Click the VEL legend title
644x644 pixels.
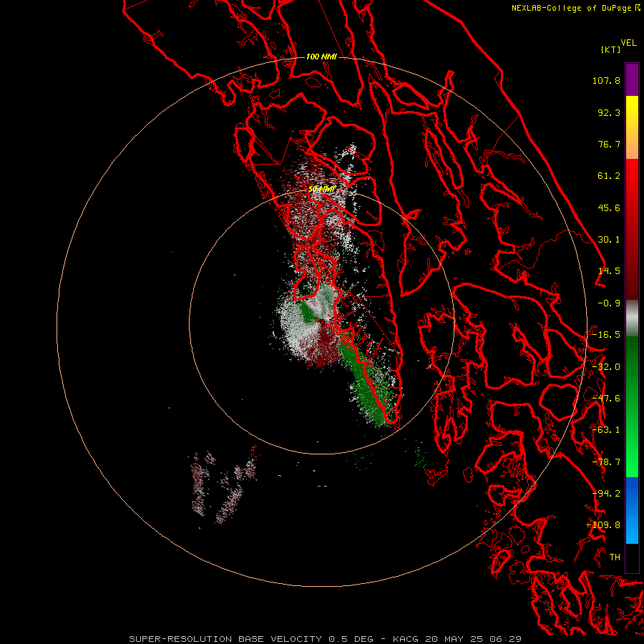click(628, 43)
